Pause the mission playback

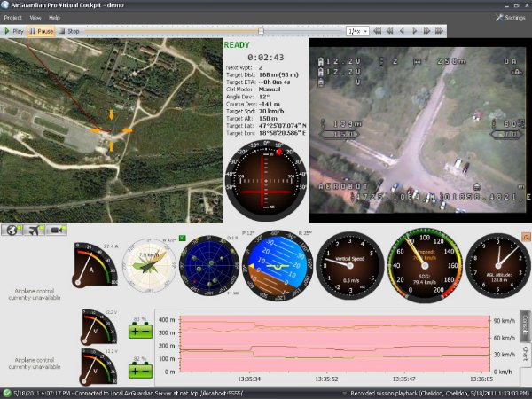(41, 31)
